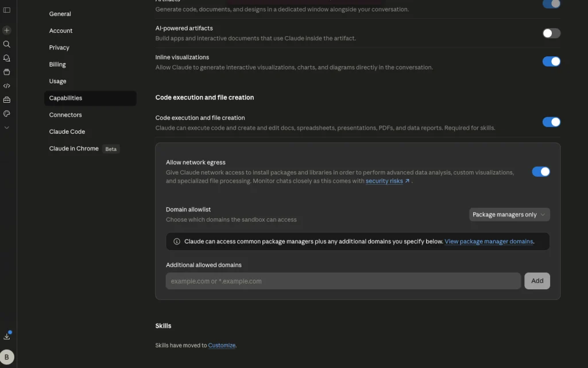The height and width of the screenshot is (368, 588).
Task: Open the Package managers only dropdown
Action: tap(509, 215)
